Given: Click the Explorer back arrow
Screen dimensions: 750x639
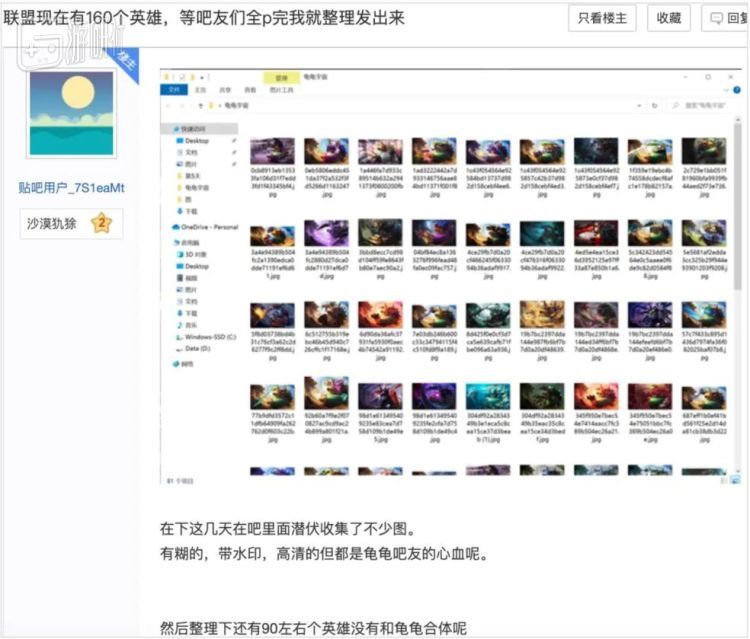Looking at the screenshot, I should [x=169, y=105].
